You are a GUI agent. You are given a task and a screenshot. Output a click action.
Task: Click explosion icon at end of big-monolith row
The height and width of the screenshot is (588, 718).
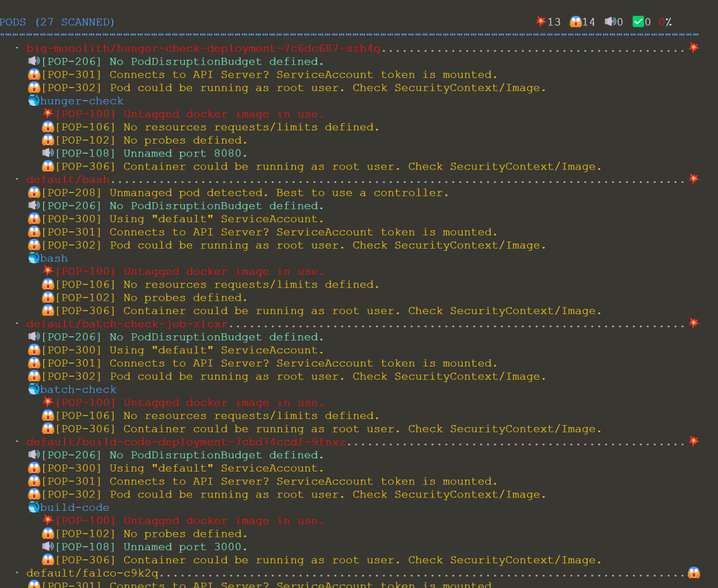[693, 47]
